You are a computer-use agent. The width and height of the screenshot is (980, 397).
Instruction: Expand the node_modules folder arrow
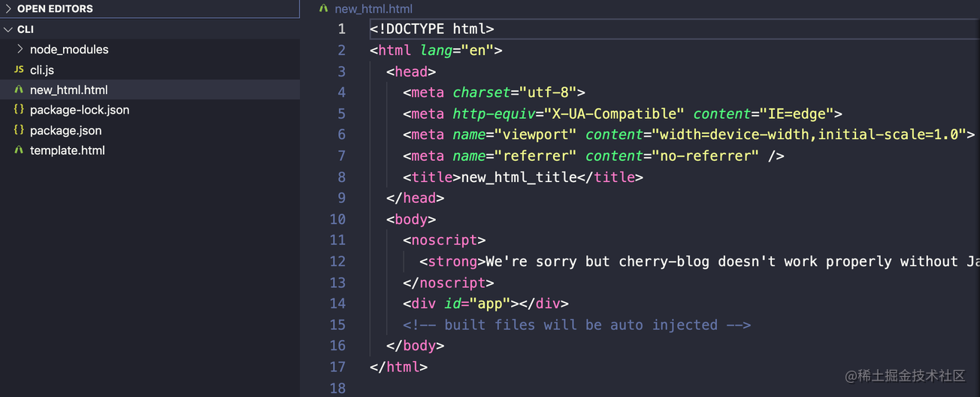point(20,49)
